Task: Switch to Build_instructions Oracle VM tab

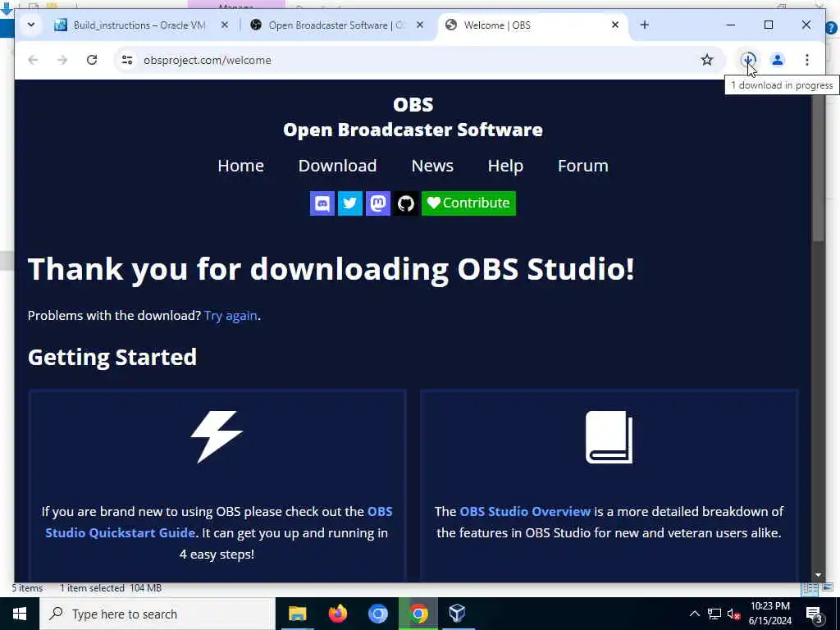Action: [138, 25]
